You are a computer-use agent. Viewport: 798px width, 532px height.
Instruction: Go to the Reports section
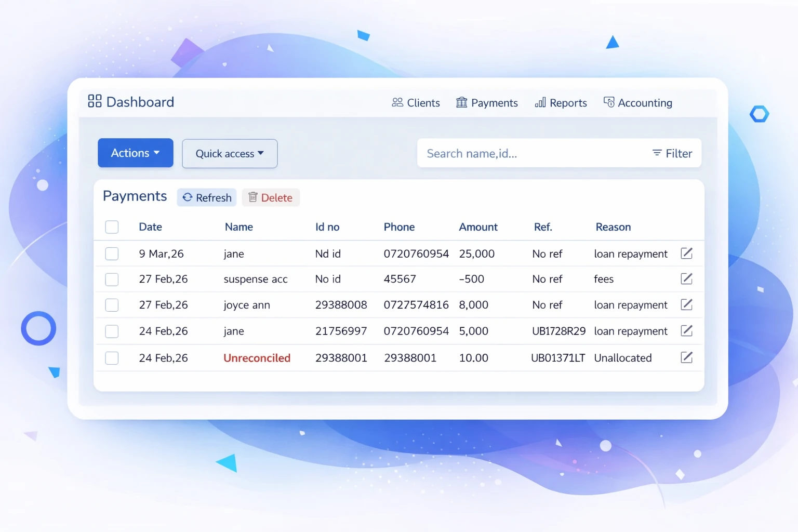coord(561,103)
